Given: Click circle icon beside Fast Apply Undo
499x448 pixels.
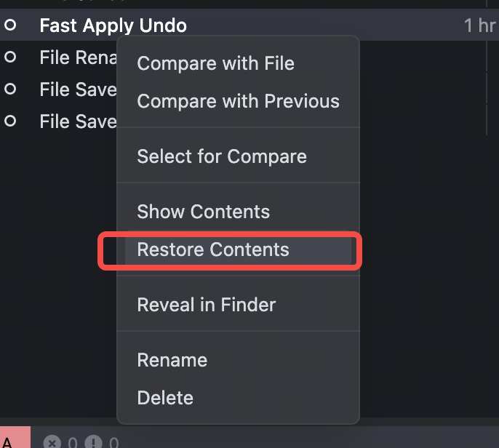Looking at the screenshot, I should 10,25.
